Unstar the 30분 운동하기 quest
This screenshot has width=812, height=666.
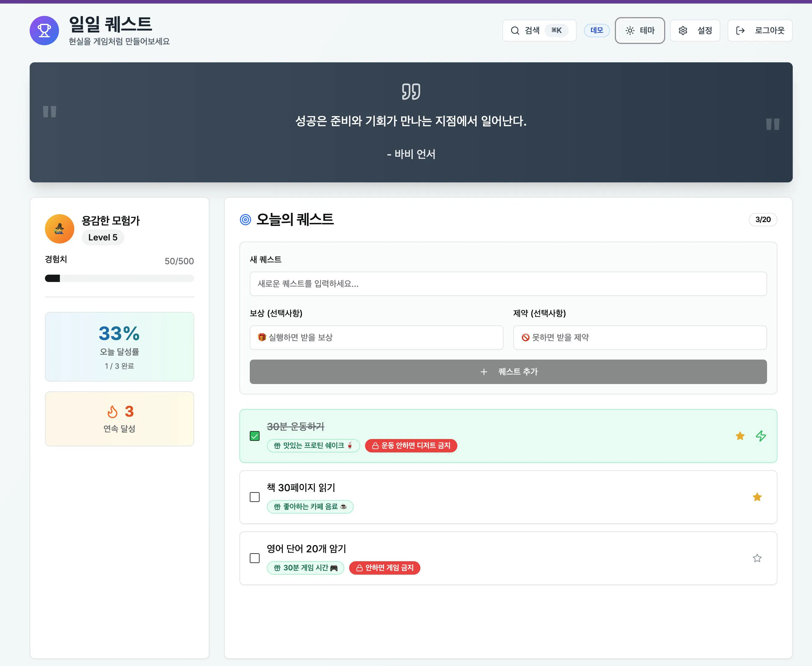[x=740, y=436]
